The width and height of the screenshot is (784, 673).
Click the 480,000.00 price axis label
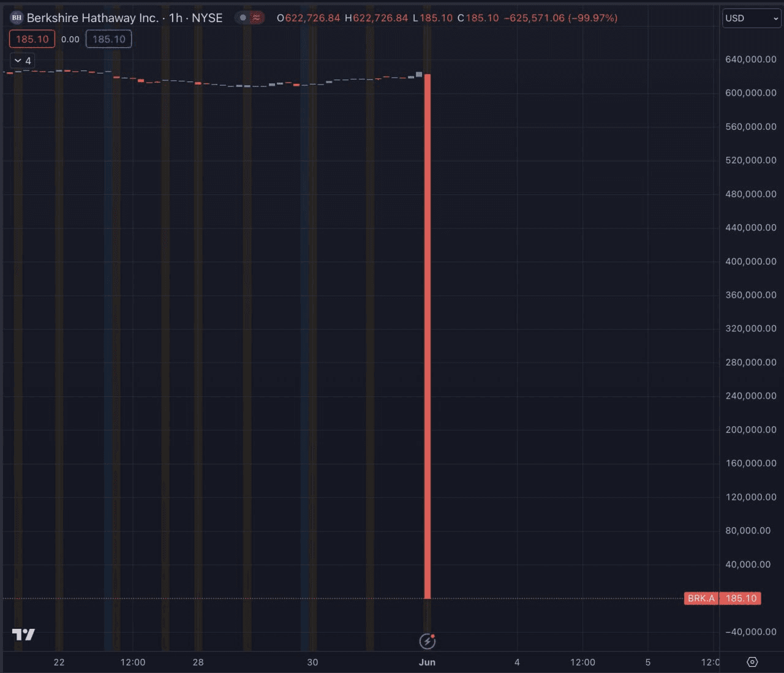tap(751, 194)
